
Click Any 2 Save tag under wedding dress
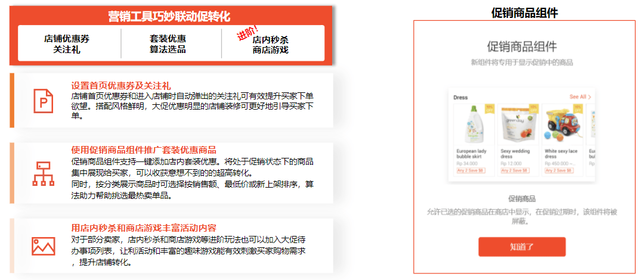515,170
